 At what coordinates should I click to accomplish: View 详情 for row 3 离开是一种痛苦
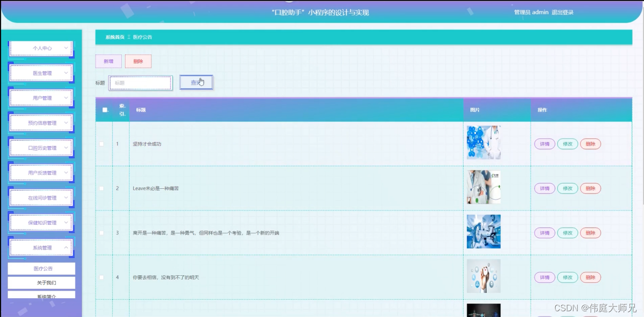click(545, 233)
